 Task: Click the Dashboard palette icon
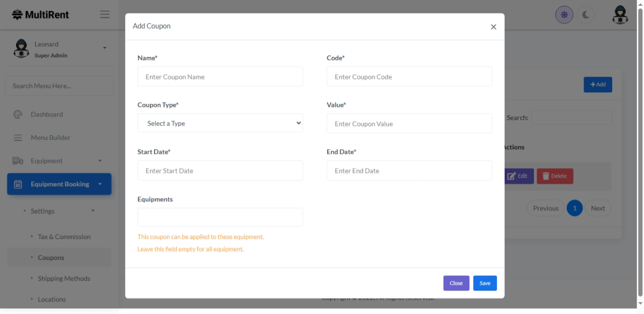(18, 114)
